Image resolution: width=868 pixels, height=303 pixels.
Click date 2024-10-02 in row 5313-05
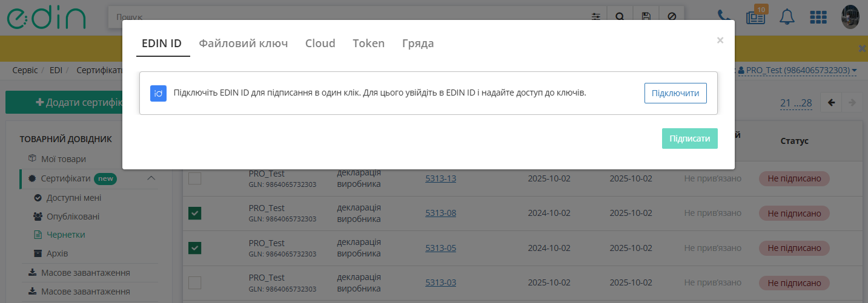point(549,248)
